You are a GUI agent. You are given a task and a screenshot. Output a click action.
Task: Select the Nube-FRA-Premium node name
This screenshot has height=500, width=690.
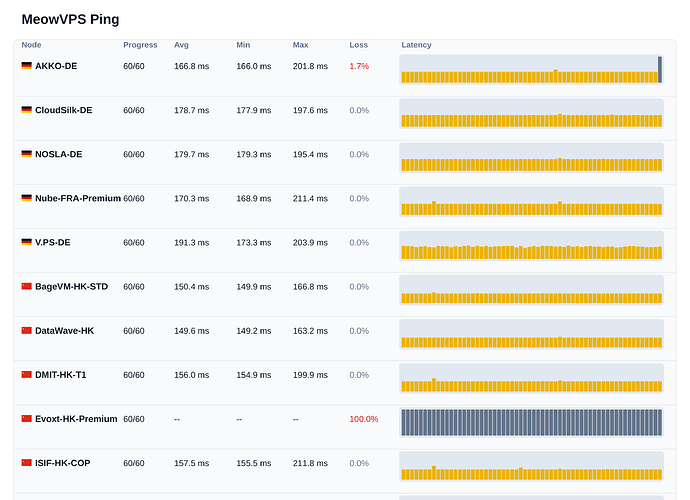click(x=78, y=199)
